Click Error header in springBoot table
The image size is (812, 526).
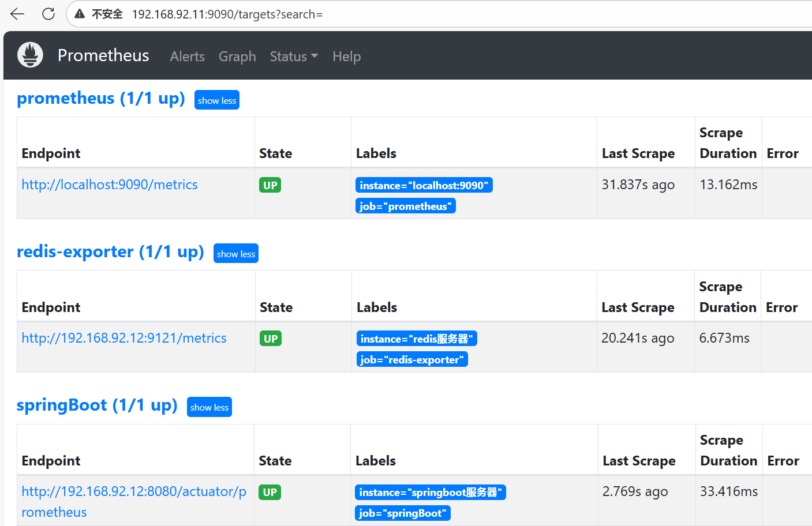pyautogui.click(x=783, y=461)
